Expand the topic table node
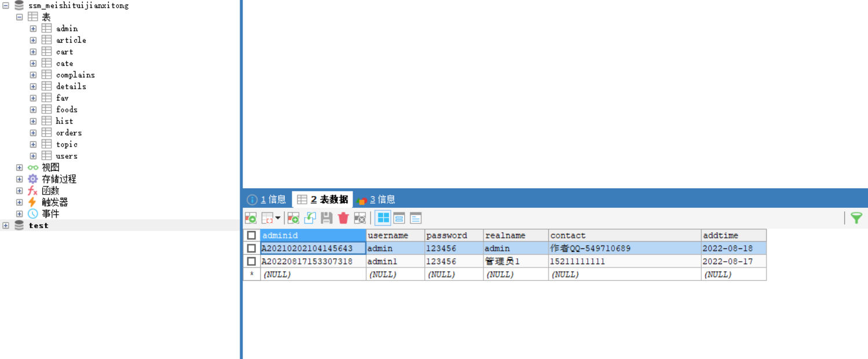Screen dimensions: 868x359 33,144
